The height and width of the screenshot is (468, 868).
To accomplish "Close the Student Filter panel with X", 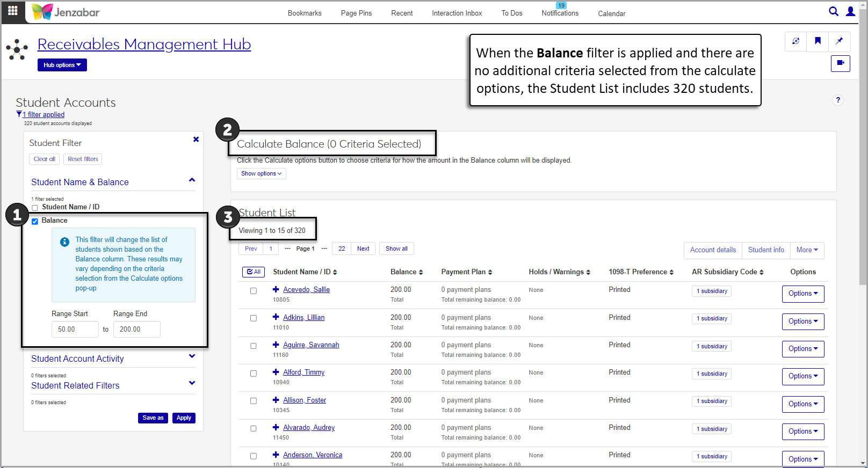I will 196,140.
